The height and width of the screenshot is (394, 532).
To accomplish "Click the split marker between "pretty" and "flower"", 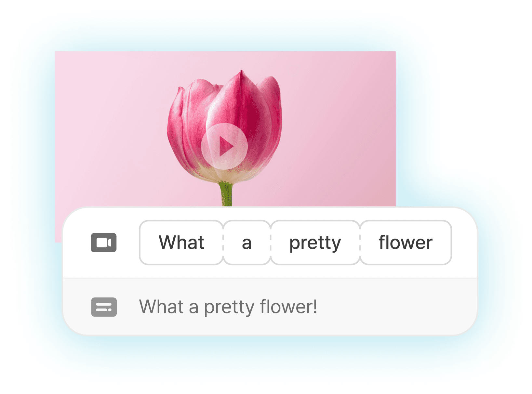I will (x=360, y=243).
